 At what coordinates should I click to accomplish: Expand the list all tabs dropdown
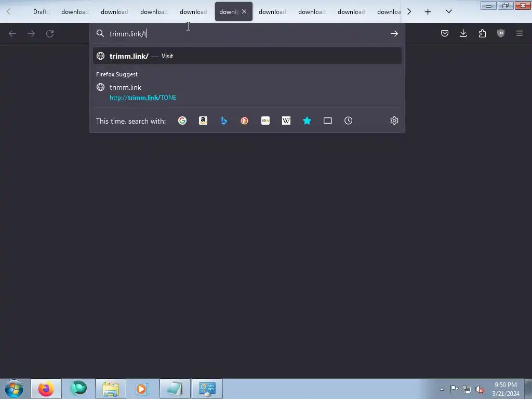(448, 11)
